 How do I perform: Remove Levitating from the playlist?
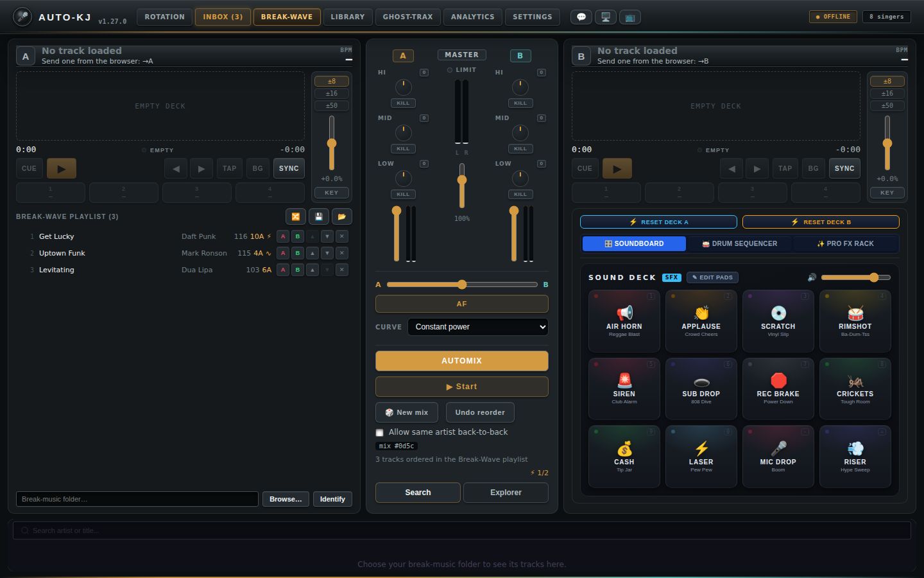point(342,270)
